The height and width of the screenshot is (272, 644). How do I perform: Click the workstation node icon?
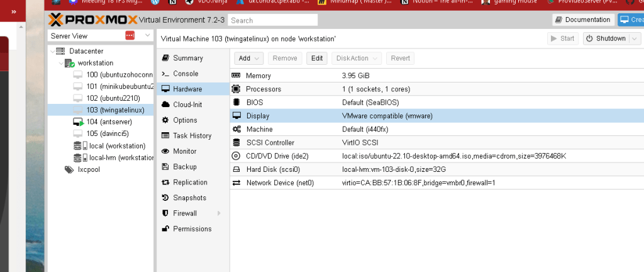(x=70, y=63)
